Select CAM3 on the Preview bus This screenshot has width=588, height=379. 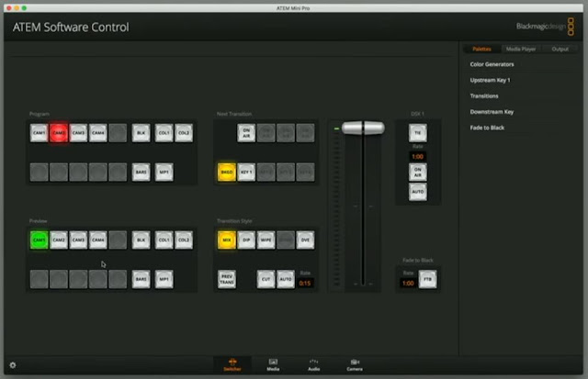pos(78,240)
